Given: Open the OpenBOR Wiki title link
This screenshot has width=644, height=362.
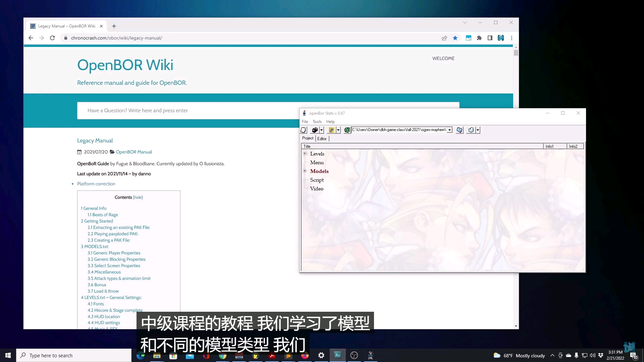Looking at the screenshot, I should (x=125, y=65).
